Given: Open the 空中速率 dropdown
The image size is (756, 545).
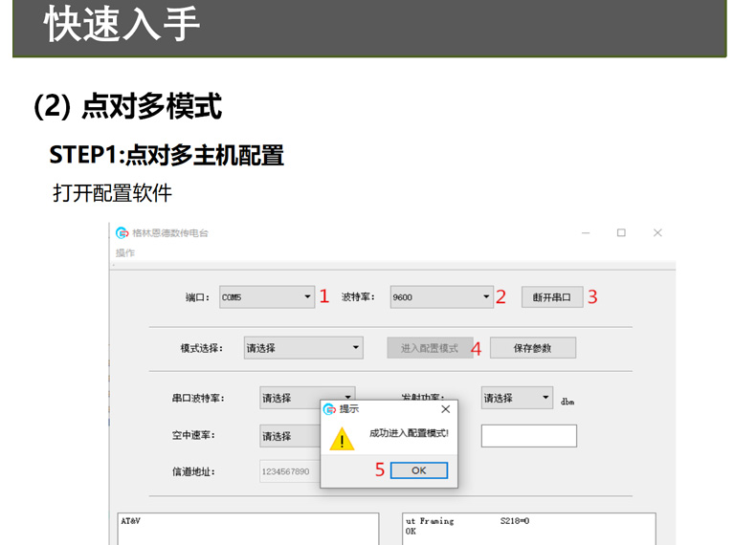Looking at the screenshot, I should click(290, 436).
